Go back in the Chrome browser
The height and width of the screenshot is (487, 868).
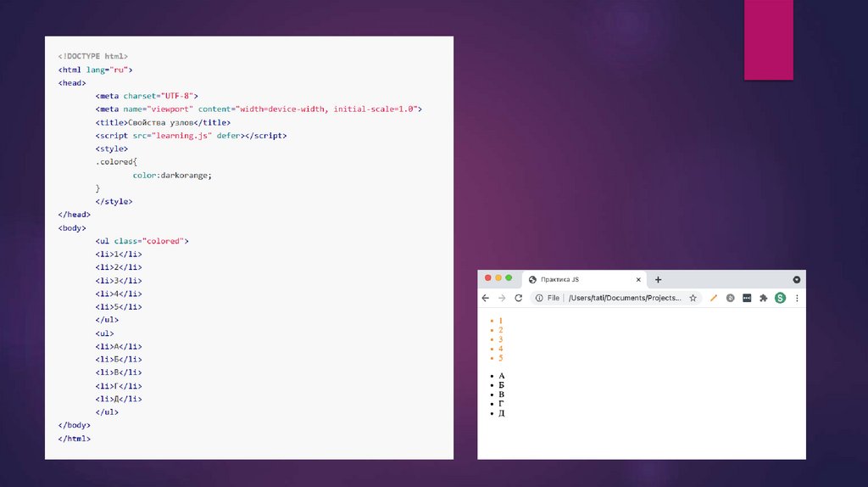point(486,298)
